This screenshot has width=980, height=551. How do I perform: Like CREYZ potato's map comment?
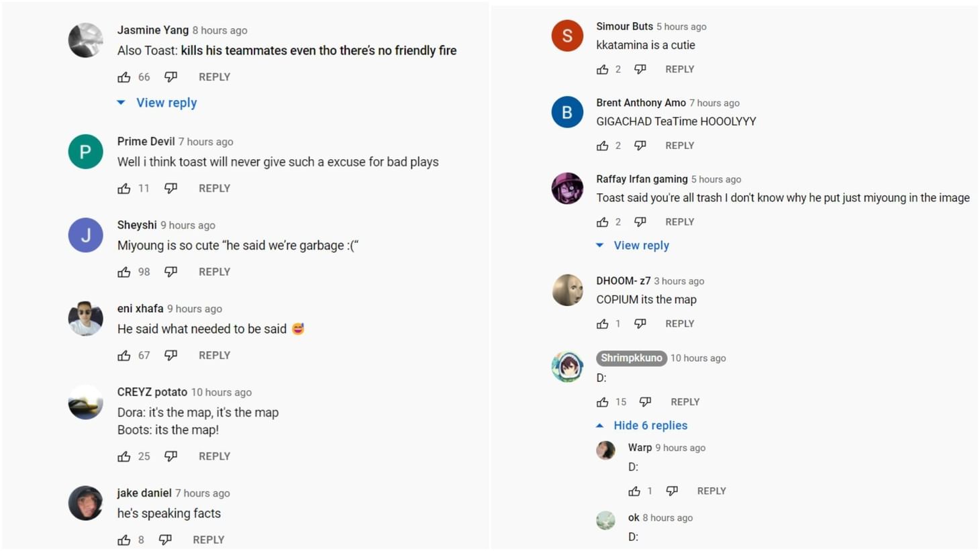coord(125,456)
